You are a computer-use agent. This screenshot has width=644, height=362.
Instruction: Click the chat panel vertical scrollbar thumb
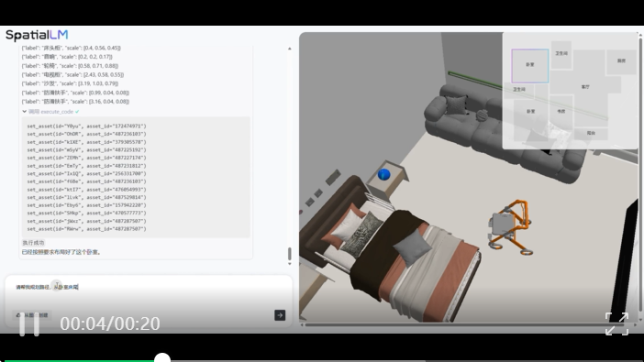coord(290,254)
